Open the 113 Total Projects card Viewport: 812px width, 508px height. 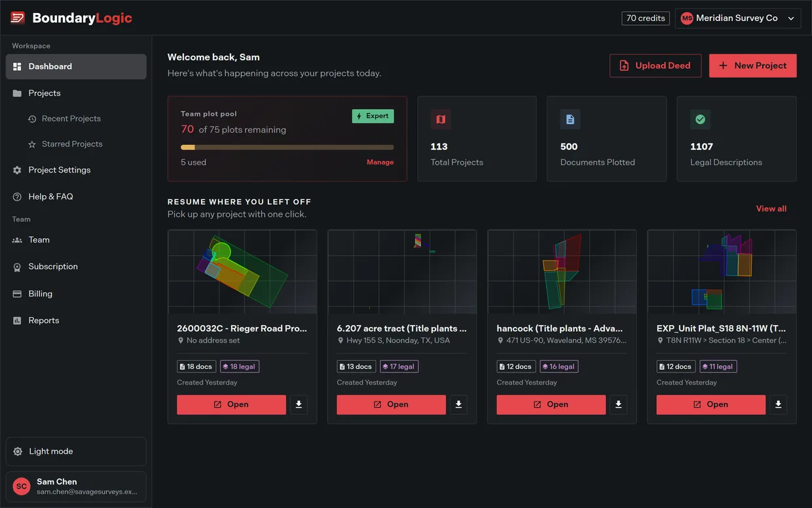click(x=477, y=139)
